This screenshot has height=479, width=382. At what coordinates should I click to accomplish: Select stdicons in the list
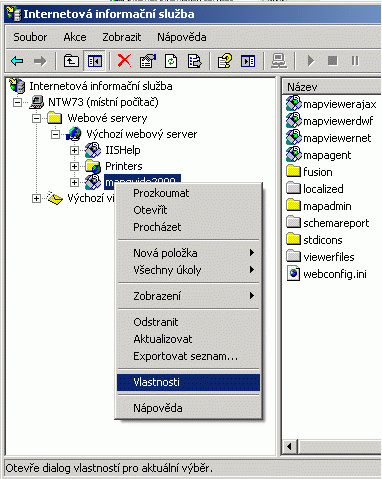pos(323,240)
